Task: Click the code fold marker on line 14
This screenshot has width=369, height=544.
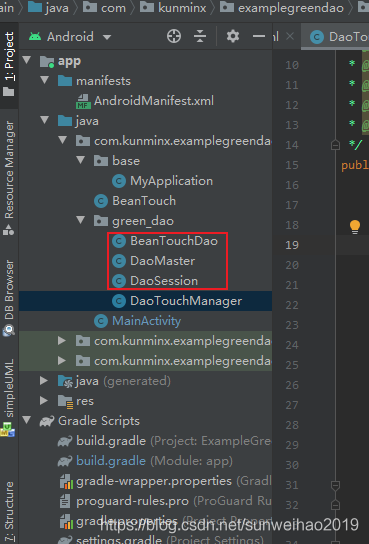Action: 335,145
